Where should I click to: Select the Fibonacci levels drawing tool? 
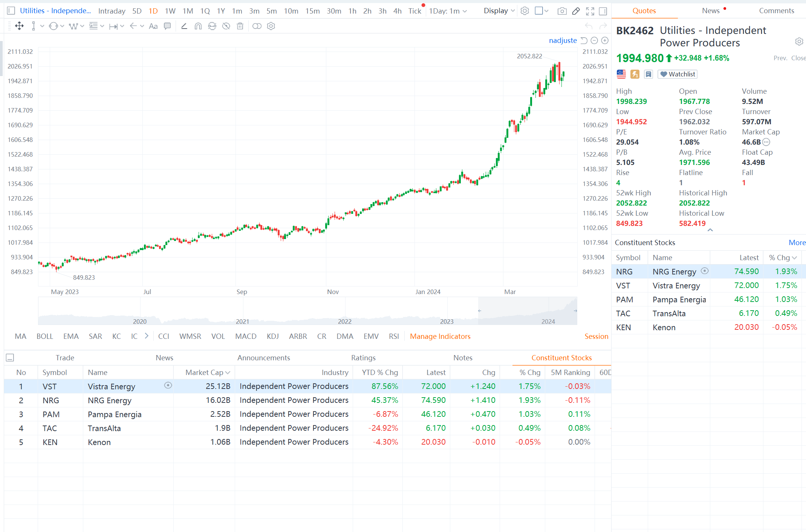pos(93,26)
